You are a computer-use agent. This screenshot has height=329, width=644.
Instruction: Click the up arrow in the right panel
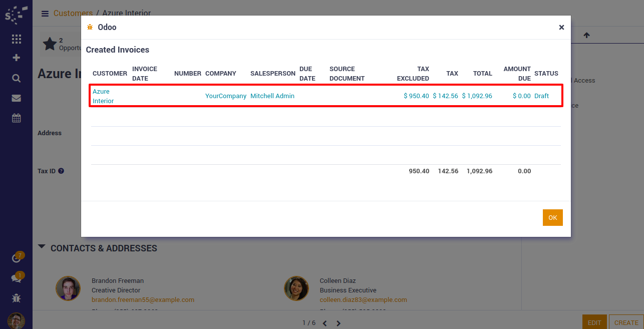point(586,35)
